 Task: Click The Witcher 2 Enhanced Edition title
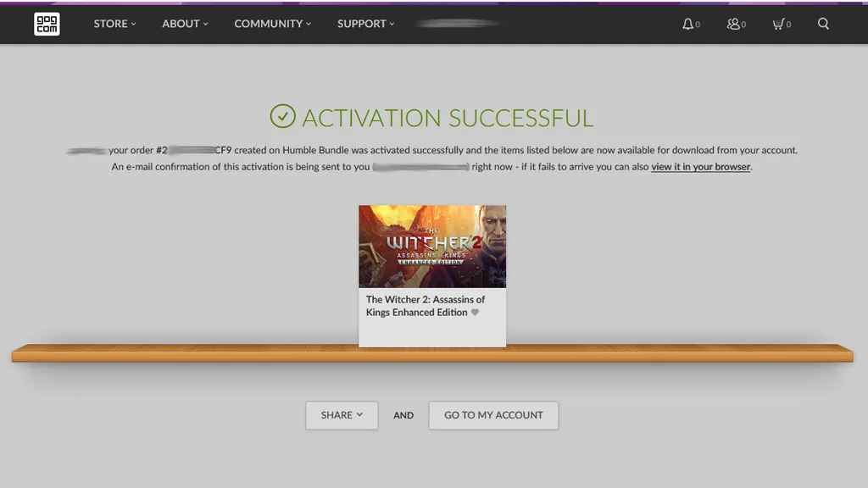click(x=426, y=306)
